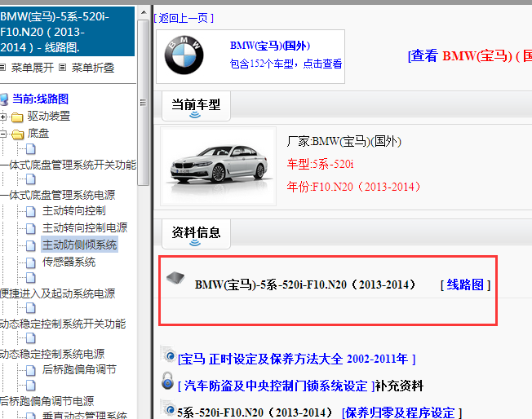Viewport: 532px width, 419px height.
Task: Select 一体式底盘管理系统开关功能 item
Action: 69,165
